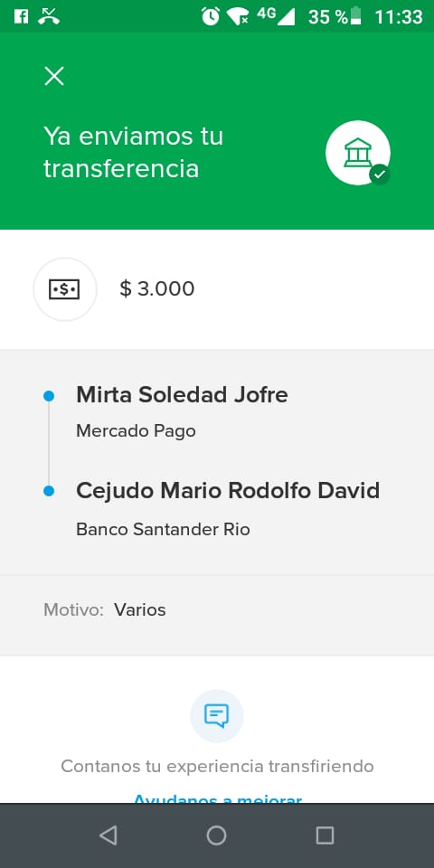Image resolution: width=434 pixels, height=868 pixels.
Task: Close the transfer confirmation with X icon
Action: pyautogui.click(x=54, y=76)
